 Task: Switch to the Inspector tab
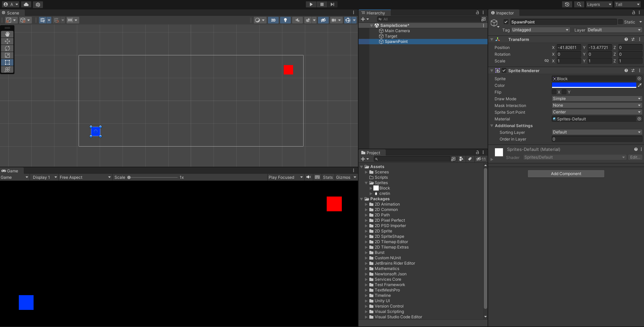504,13
